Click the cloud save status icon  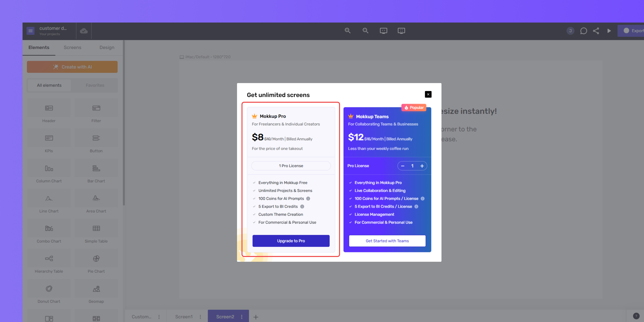84,31
